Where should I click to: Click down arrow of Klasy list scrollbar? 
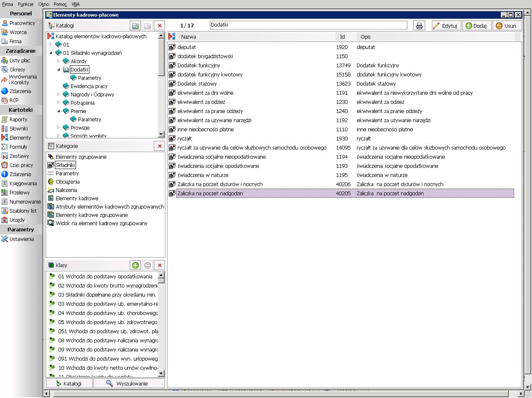[161, 374]
